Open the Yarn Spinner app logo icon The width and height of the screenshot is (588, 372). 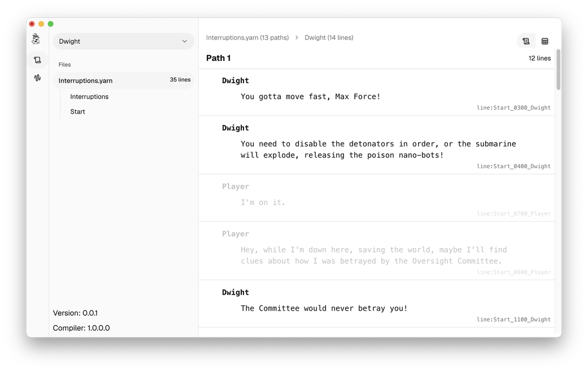36,38
